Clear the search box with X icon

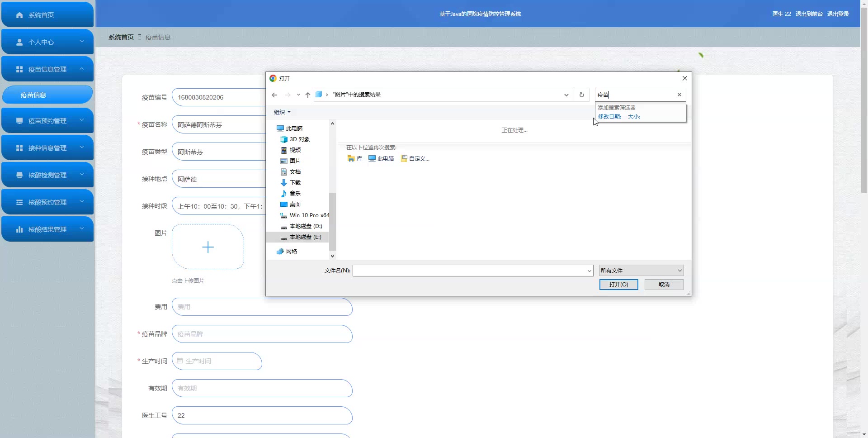tap(679, 95)
